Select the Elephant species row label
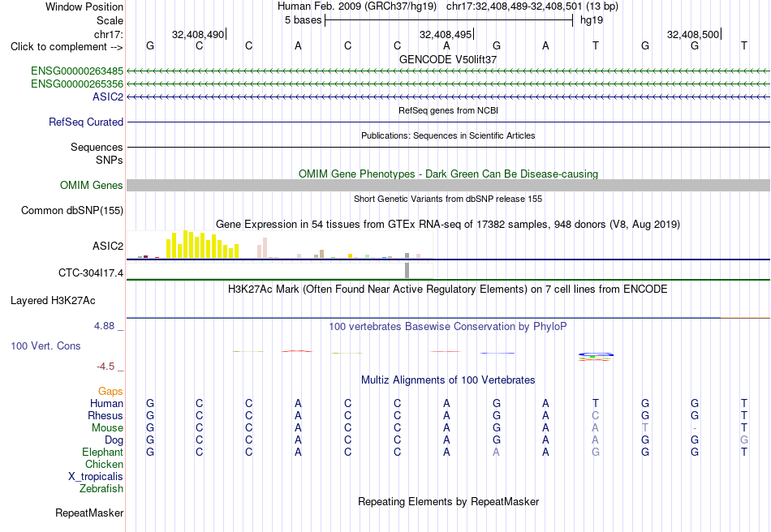Image resolution: width=771 pixels, height=532 pixels. click(x=103, y=452)
